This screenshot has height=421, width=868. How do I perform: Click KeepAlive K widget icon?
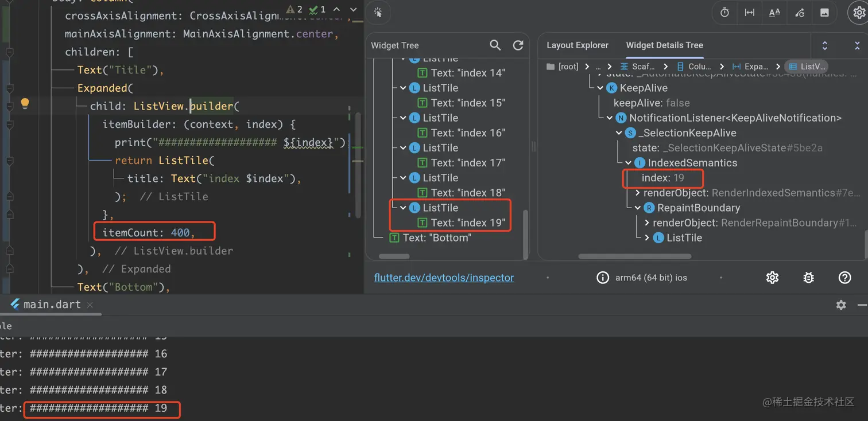point(612,88)
